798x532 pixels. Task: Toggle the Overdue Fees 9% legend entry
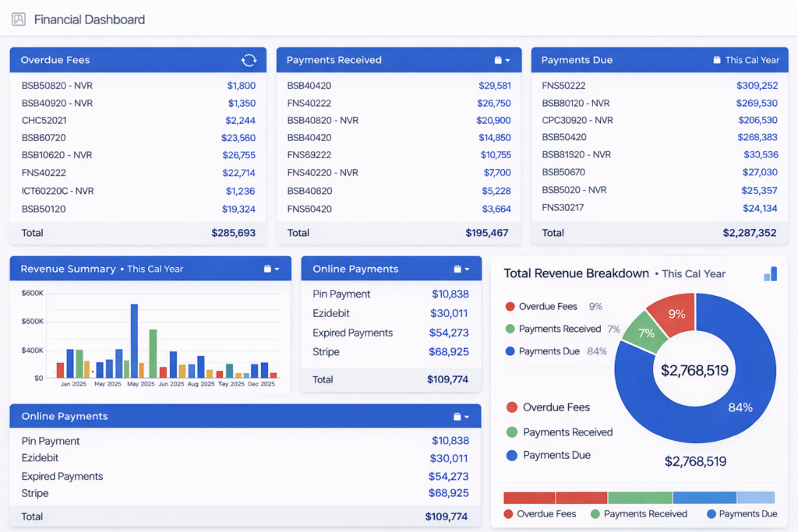click(546, 307)
